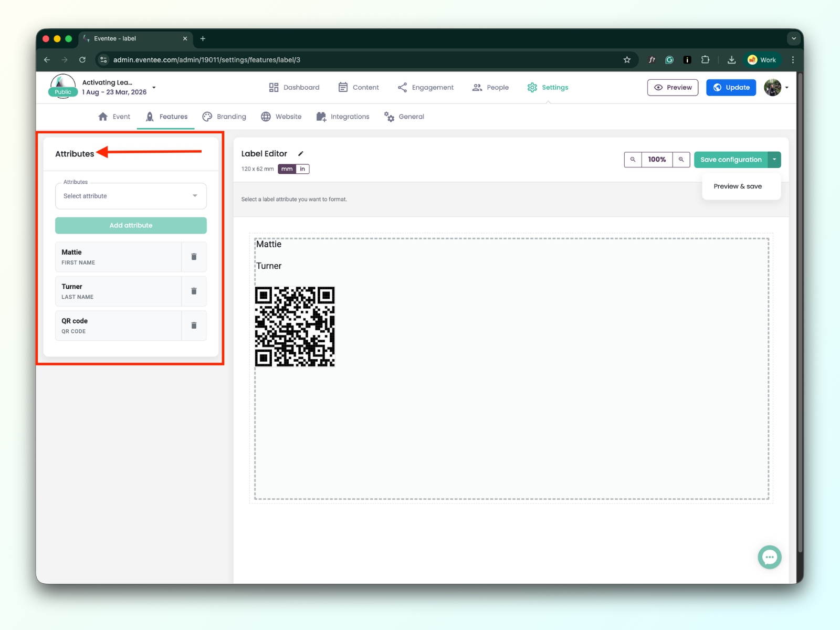This screenshot has height=630, width=840.
Task: Choose Preview & save option
Action: pyautogui.click(x=738, y=186)
